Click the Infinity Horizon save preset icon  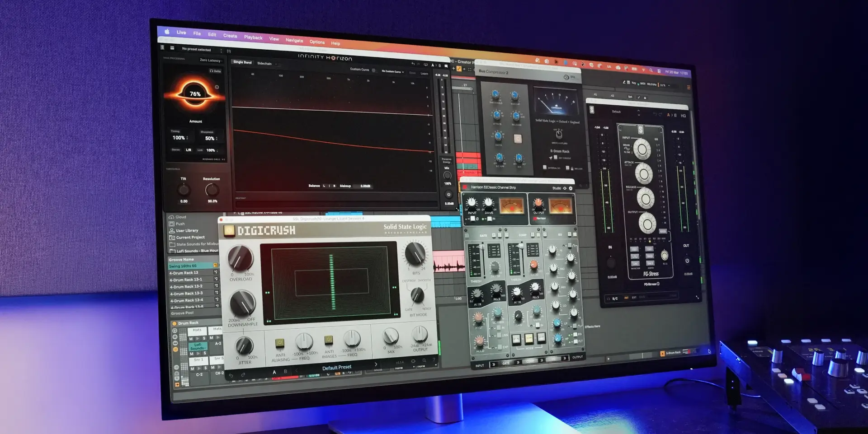[x=229, y=51]
